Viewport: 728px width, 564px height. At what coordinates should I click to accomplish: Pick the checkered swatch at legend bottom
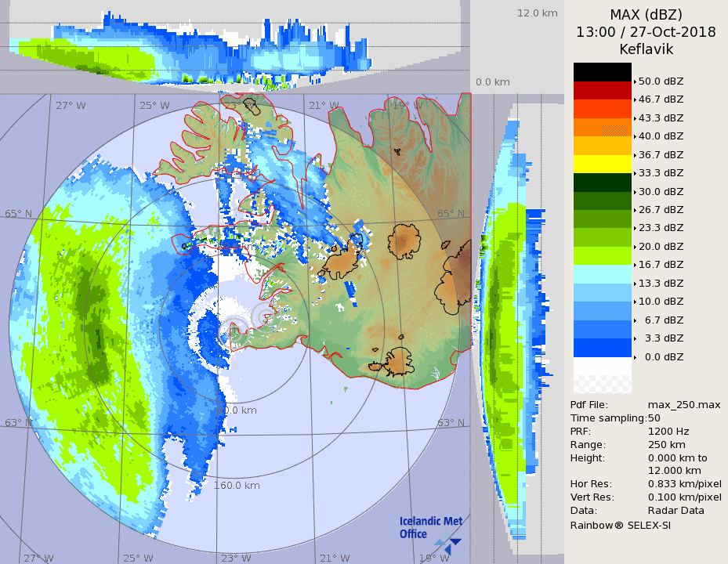[x=602, y=384]
